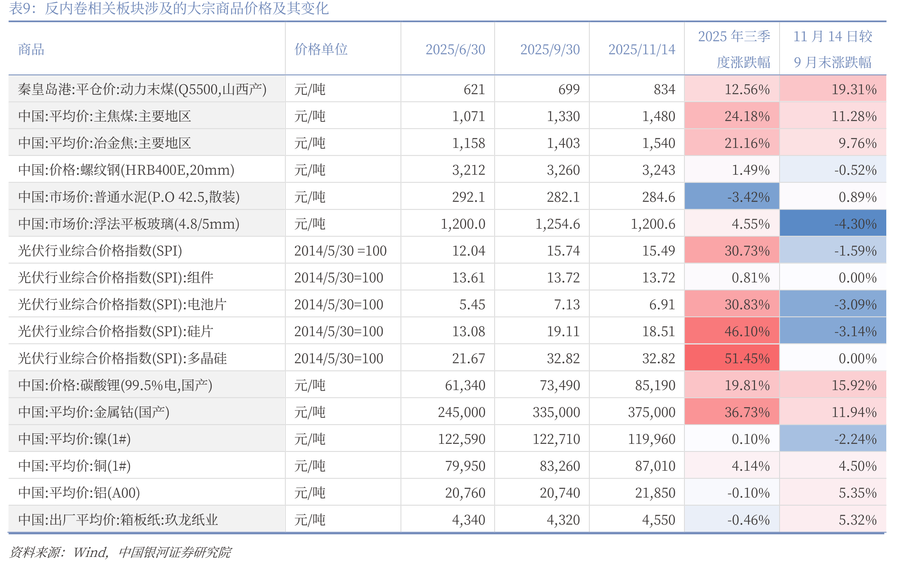Click the -1.59% cell
This screenshot has width=924, height=565.
point(833,251)
